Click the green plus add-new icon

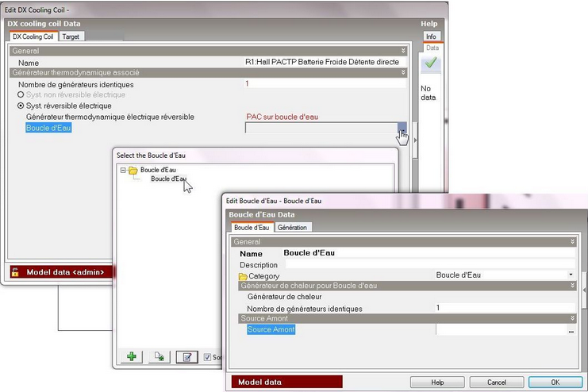[x=130, y=357]
